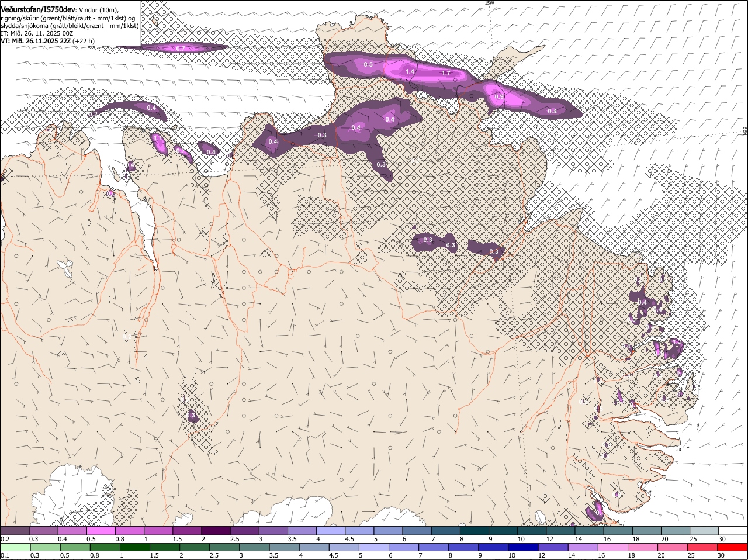
Task: Click lower legend bright red swatch labeled 30
Action: point(733,547)
